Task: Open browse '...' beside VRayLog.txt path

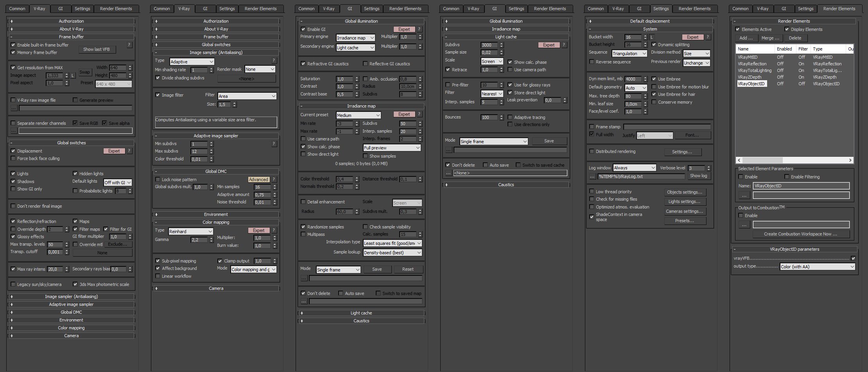Action: click(x=592, y=176)
